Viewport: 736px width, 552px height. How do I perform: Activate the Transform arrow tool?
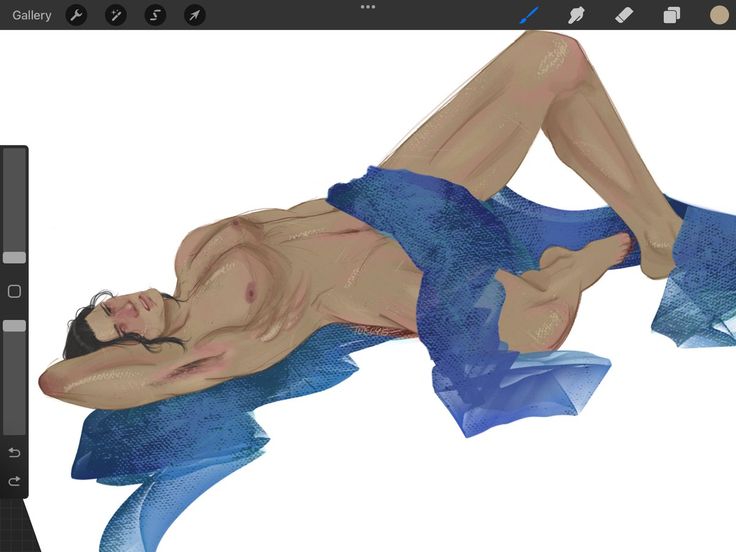tap(195, 15)
